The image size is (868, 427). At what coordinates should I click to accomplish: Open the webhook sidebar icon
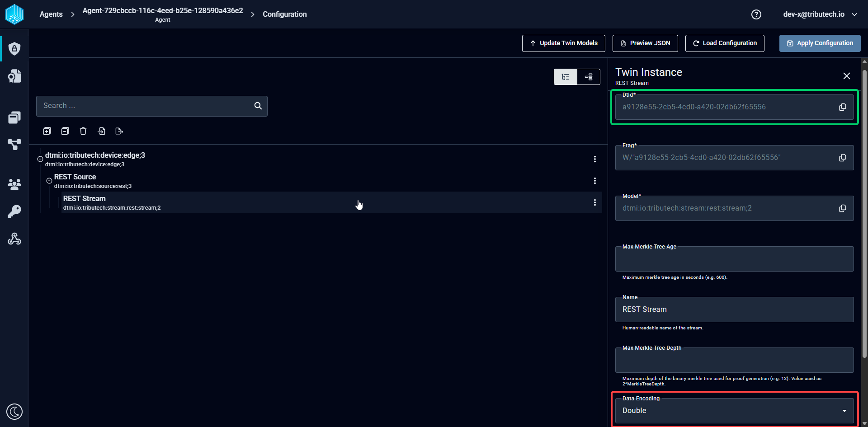(x=14, y=239)
